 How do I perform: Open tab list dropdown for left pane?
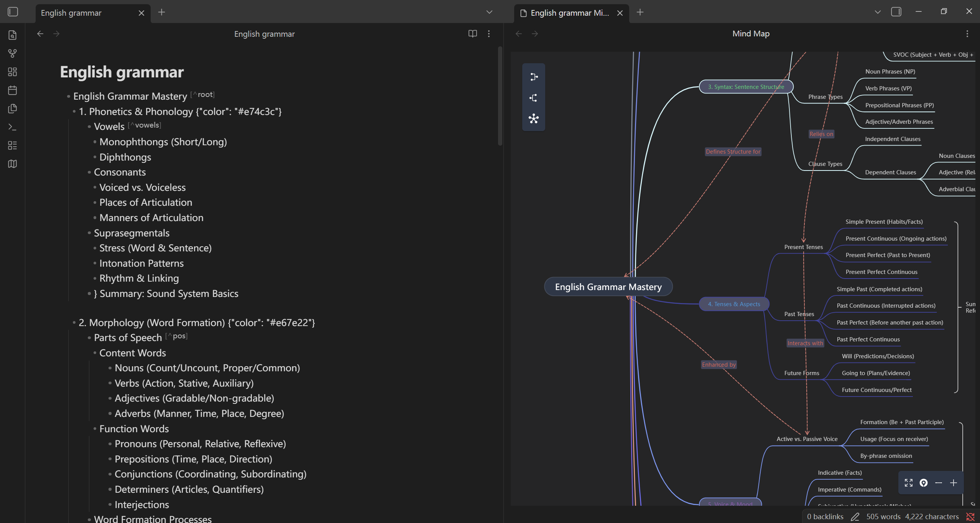click(x=489, y=12)
